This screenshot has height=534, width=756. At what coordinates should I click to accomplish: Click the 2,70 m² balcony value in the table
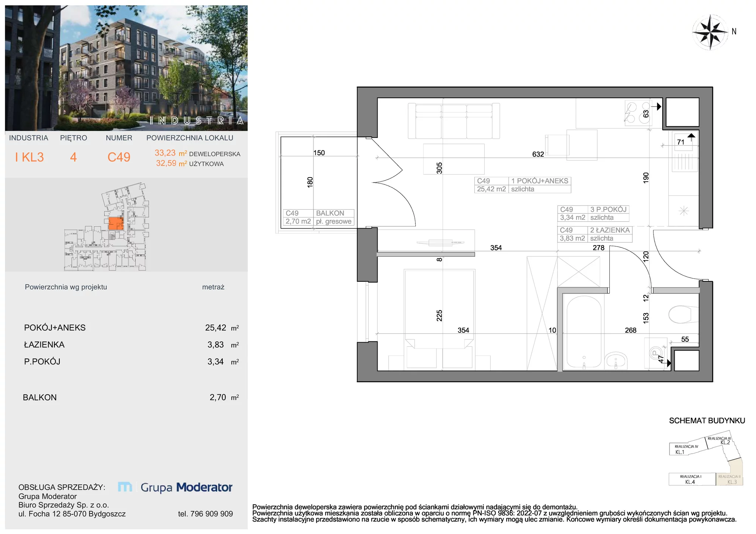coord(224,397)
